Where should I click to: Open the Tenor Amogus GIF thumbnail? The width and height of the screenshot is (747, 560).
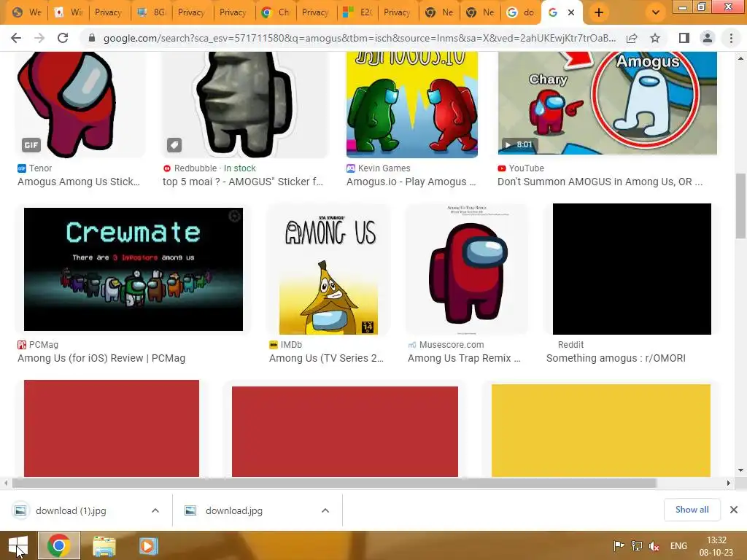pos(80,105)
